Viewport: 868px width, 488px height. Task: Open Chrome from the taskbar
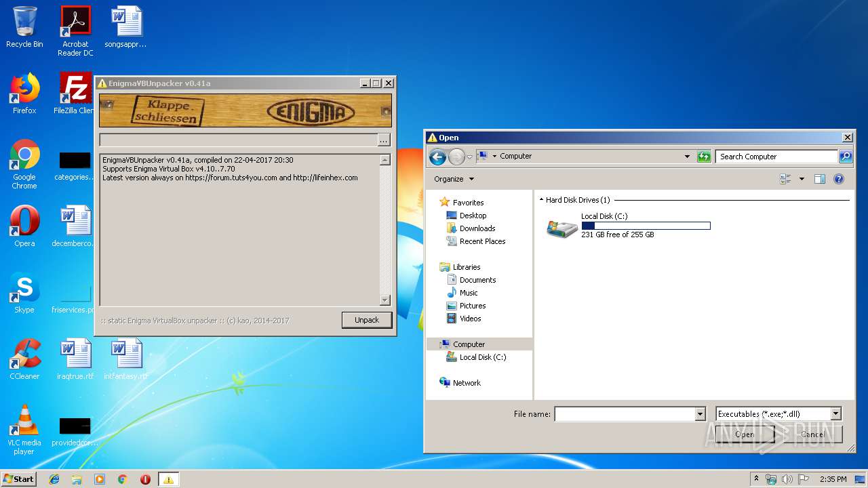[122, 479]
